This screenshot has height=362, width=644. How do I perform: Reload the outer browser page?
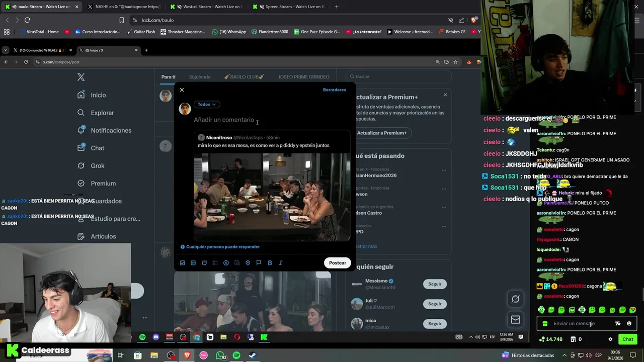27,20
